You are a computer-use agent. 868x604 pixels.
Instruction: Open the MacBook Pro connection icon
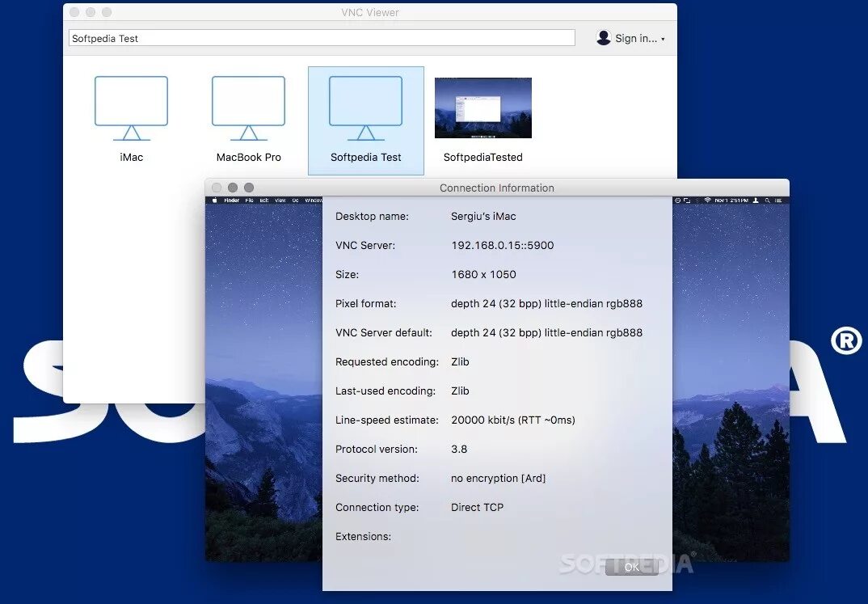pos(249,109)
